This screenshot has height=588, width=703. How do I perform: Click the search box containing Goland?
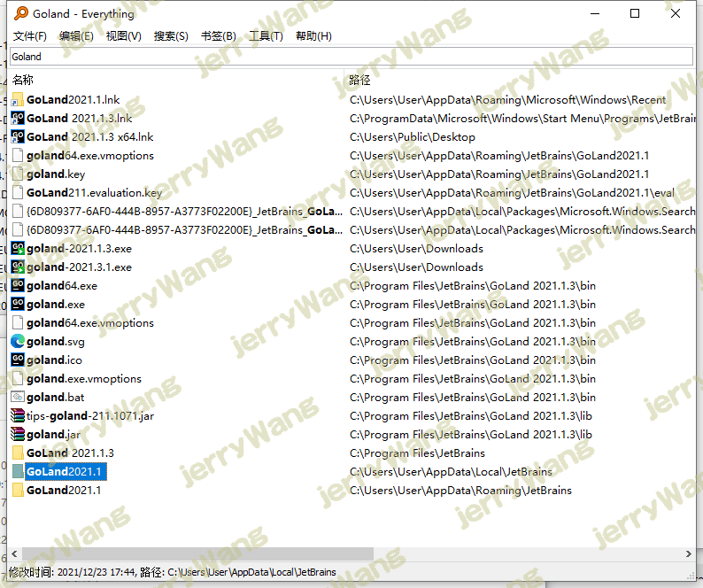click(x=351, y=57)
